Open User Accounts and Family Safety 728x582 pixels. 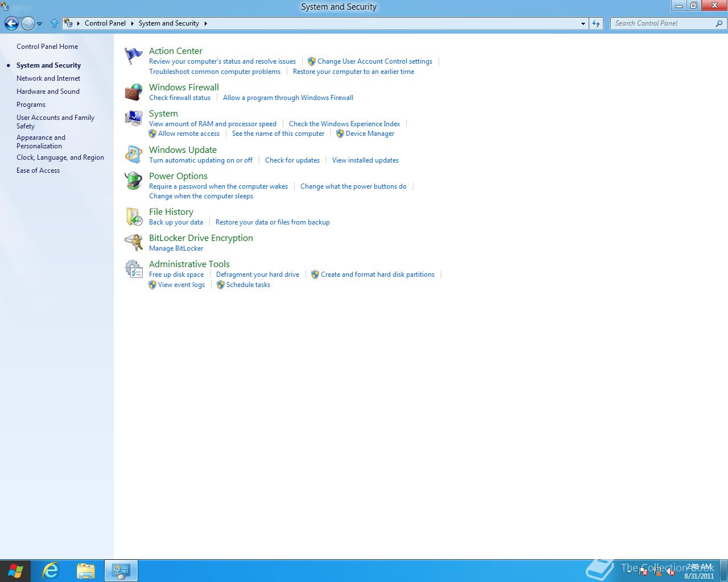coord(55,122)
